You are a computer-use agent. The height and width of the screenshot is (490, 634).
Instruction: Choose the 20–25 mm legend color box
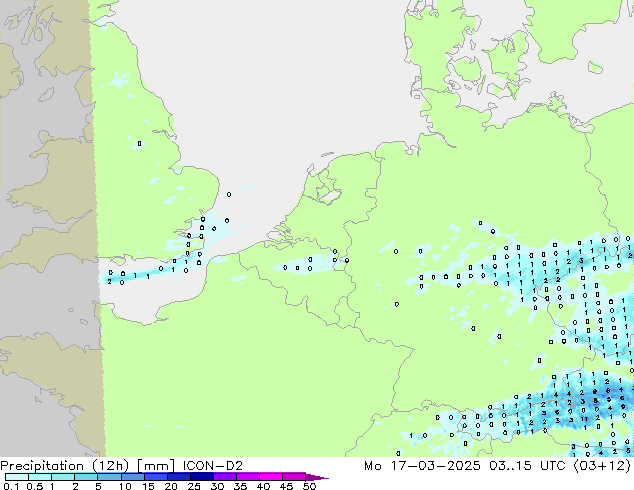[178, 477]
